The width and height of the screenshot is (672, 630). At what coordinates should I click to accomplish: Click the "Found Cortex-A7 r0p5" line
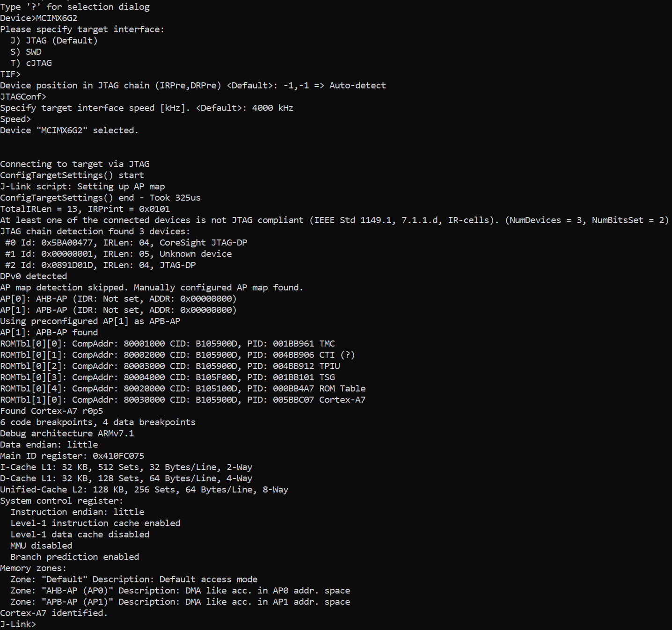click(x=51, y=411)
